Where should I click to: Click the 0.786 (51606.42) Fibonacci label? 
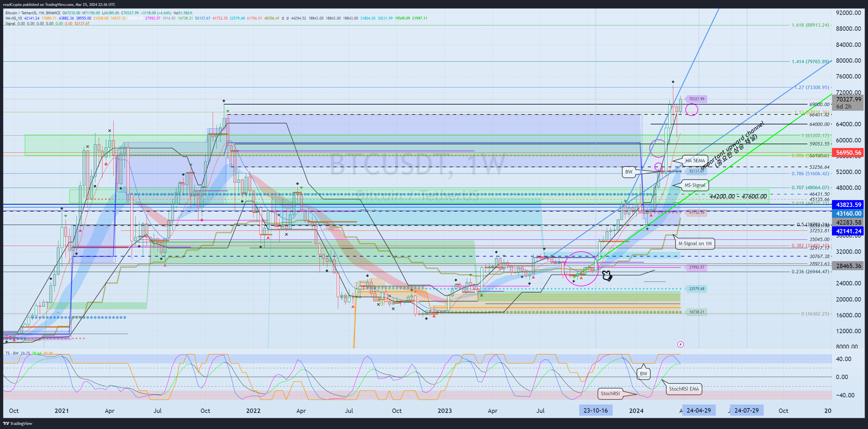click(810, 174)
